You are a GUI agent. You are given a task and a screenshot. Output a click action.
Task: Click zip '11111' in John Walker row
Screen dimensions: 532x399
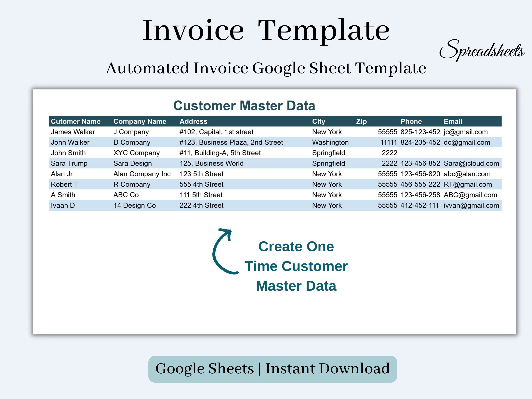(x=389, y=142)
